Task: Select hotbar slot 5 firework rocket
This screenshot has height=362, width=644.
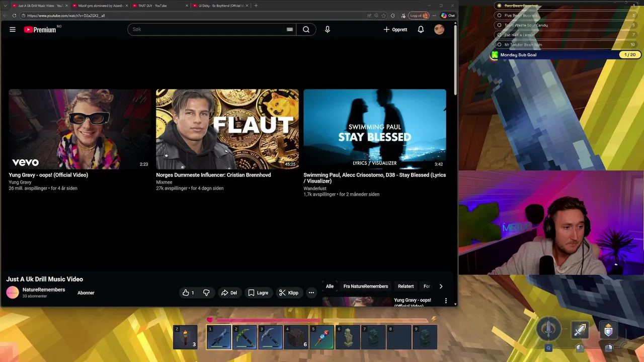Action: coord(322,337)
